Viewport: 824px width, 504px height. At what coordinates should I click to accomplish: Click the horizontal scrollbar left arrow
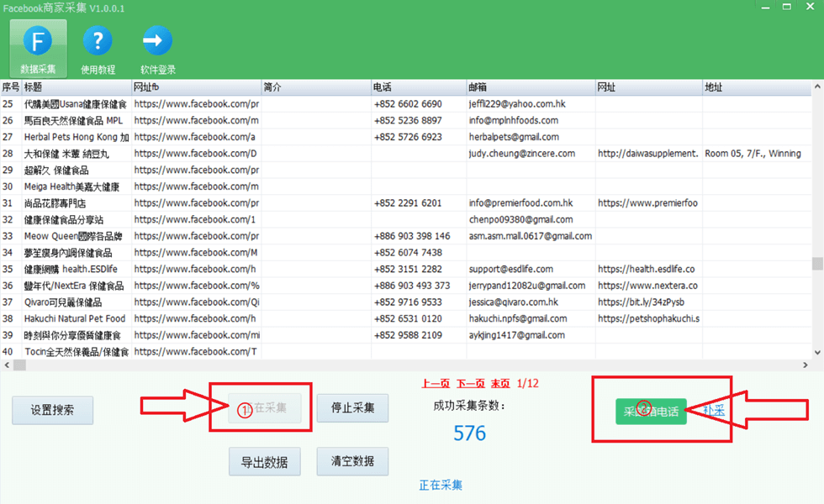tap(7, 365)
